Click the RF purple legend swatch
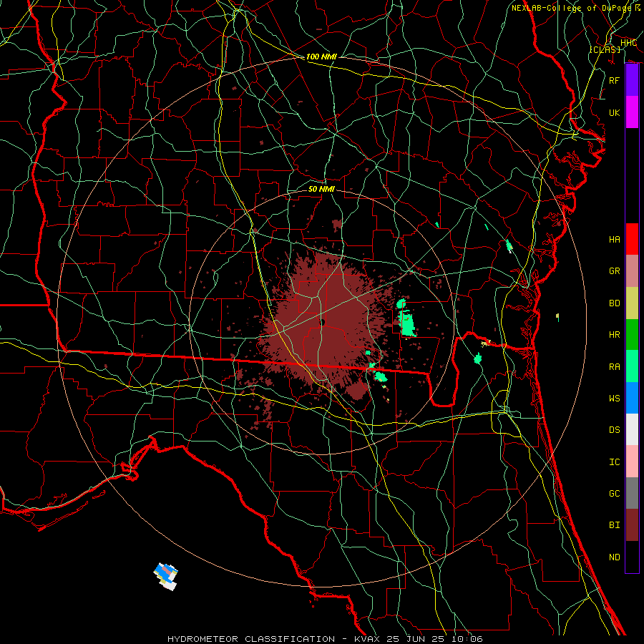This screenshot has height=644, width=644. click(632, 80)
